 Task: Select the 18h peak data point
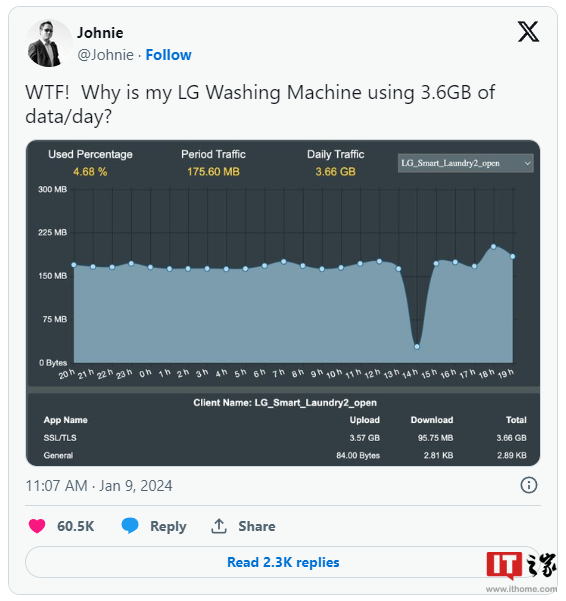(x=494, y=246)
